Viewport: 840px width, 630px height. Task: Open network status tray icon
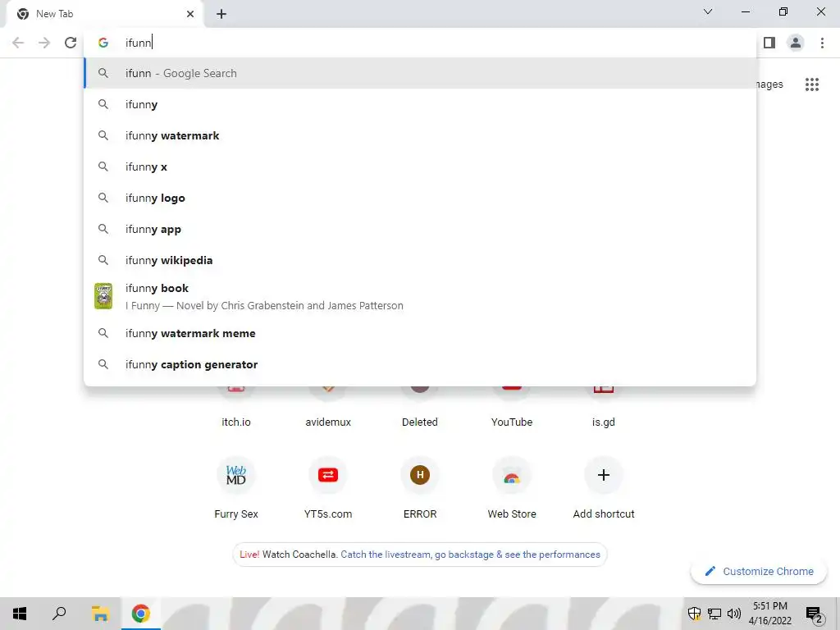tap(714, 614)
